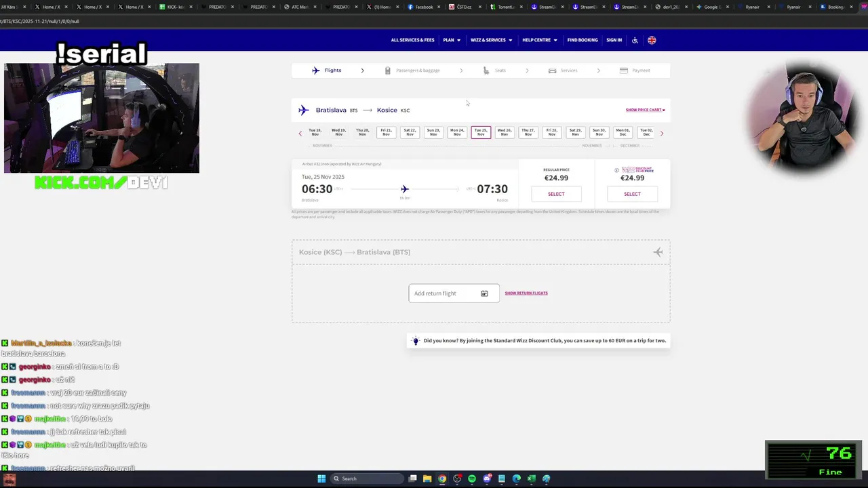Open Notepad from the taskbar
Screen dimensions: 868x488
pyautogui.click(x=502, y=479)
